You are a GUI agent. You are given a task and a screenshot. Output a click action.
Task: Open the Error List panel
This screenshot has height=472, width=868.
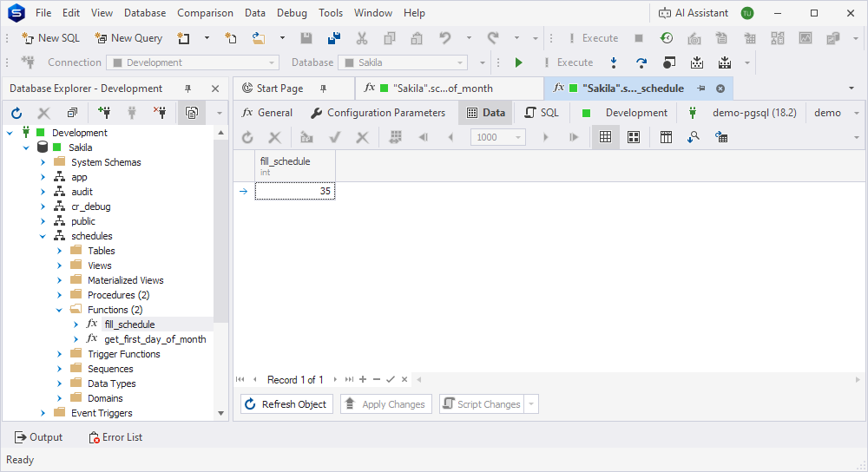coord(115,437)
